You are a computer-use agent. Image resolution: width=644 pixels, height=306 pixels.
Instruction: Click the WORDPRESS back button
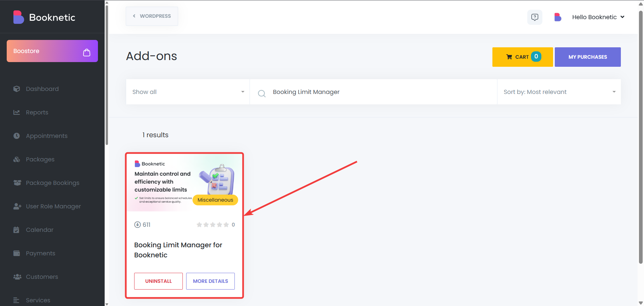point(152,16)
